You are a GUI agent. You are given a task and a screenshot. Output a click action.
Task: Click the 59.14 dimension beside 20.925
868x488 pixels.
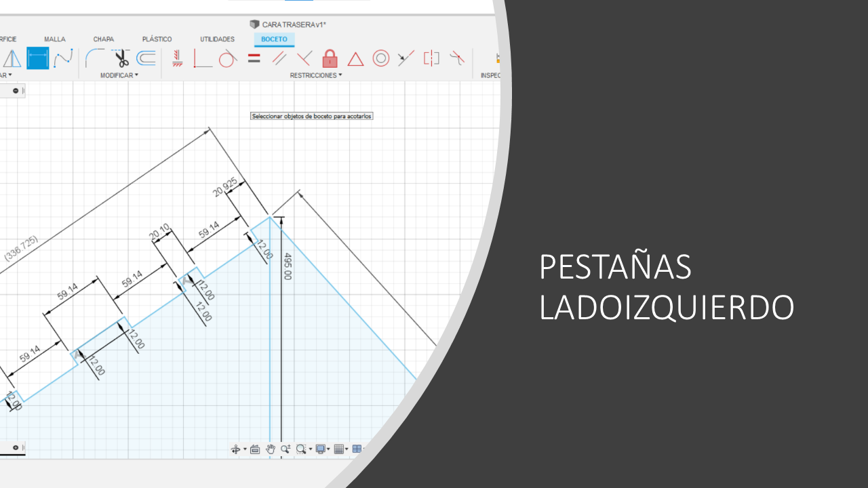(x=209, y=229)
